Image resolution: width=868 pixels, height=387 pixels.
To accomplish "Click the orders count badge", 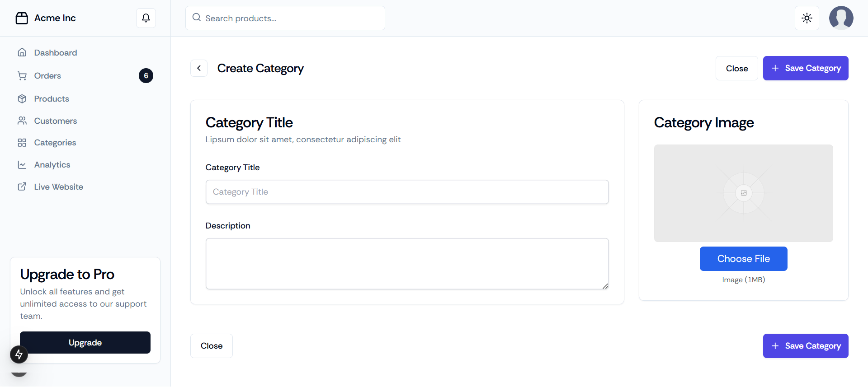I will click(x=146, y=75).
